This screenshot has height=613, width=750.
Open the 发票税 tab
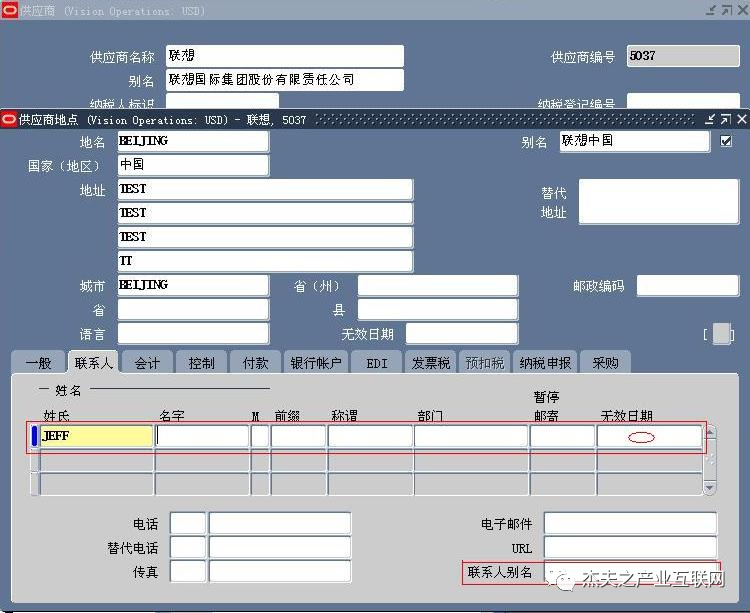pos(430,363)
